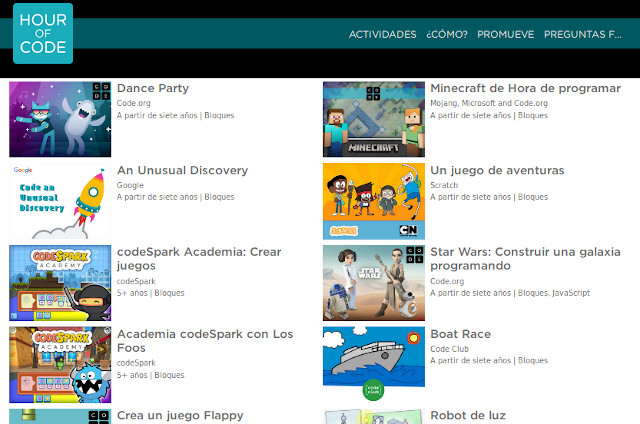Click age and Bloques text under Boat Race

pyautogui.click(x=489, y=360)
